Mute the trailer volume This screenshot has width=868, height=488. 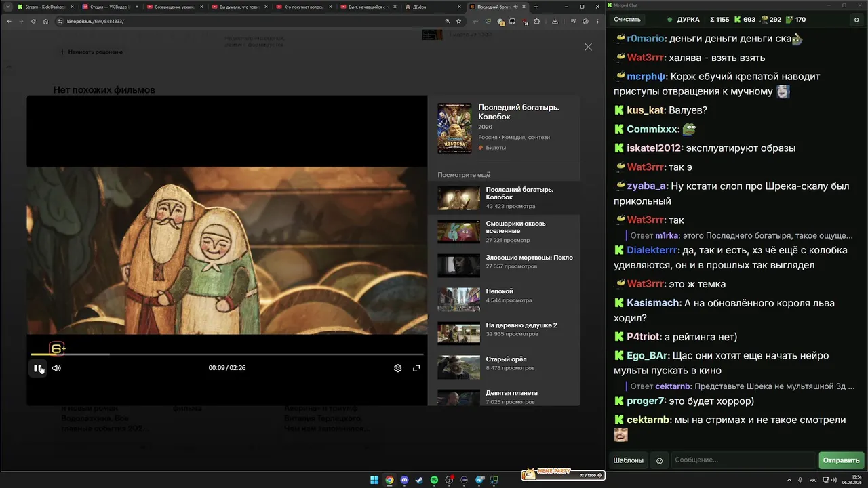(56, 368)
